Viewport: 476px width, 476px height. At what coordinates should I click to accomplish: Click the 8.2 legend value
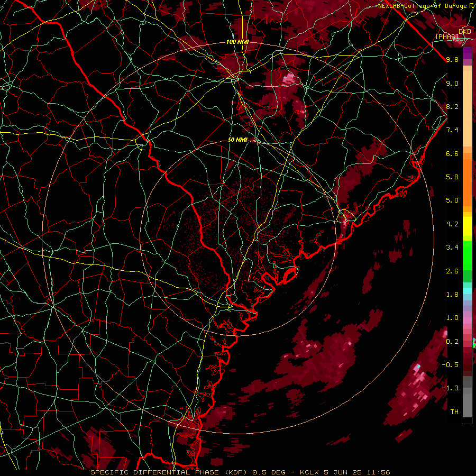pyautogui.click(x=452, y=106)
